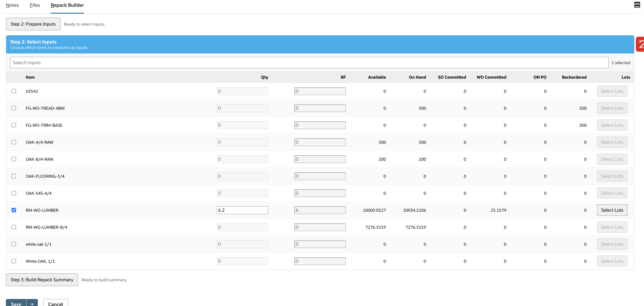Click Select Lots for RM-WO-LUMBER
This screenshot has width=644, height=306.
tap(612, 210)
